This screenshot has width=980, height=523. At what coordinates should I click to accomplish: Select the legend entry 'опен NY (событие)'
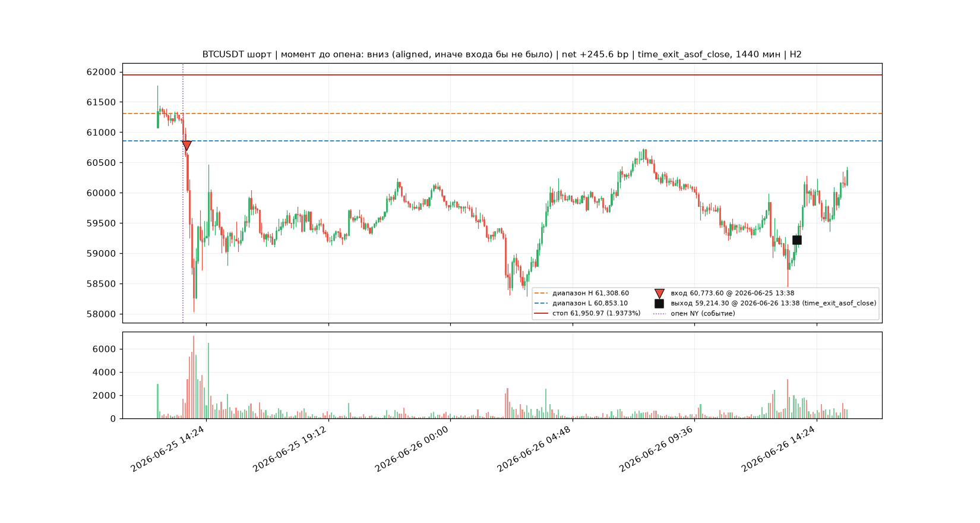[x=703, y=313]
